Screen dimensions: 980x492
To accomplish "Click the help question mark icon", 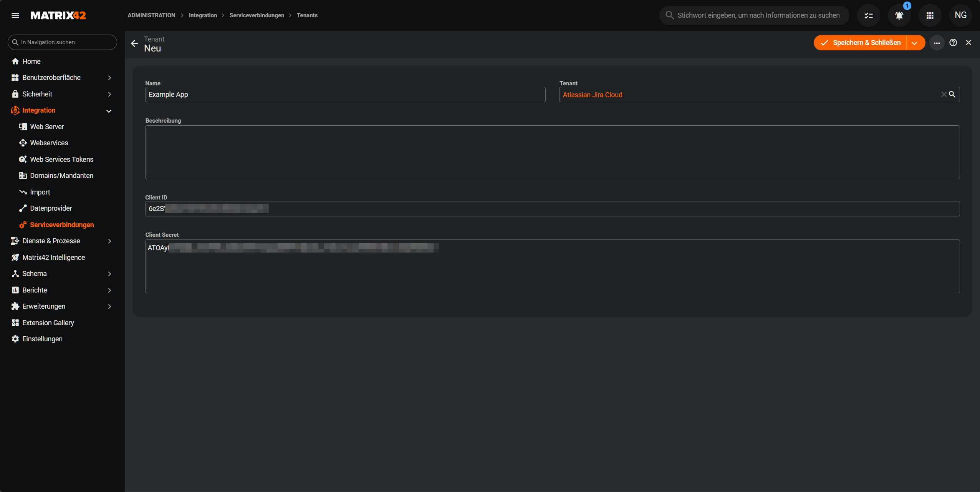I will pyautogui.click(x=953, y=43).
